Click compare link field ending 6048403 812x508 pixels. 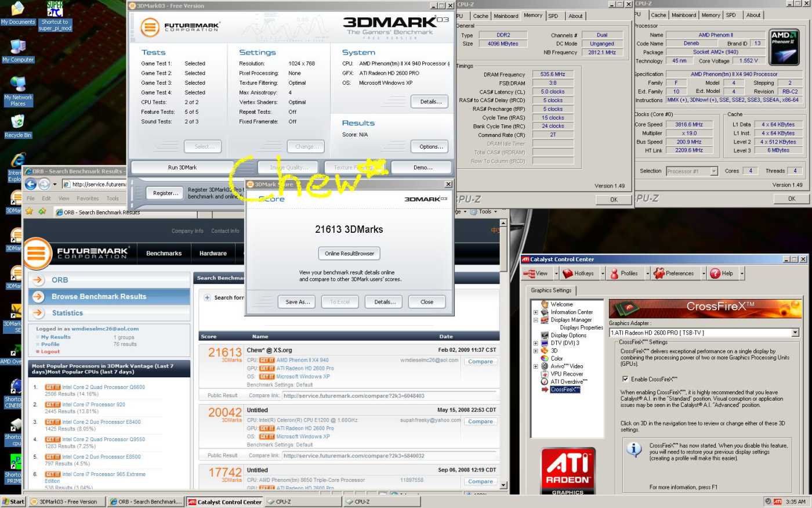(388, 396)
